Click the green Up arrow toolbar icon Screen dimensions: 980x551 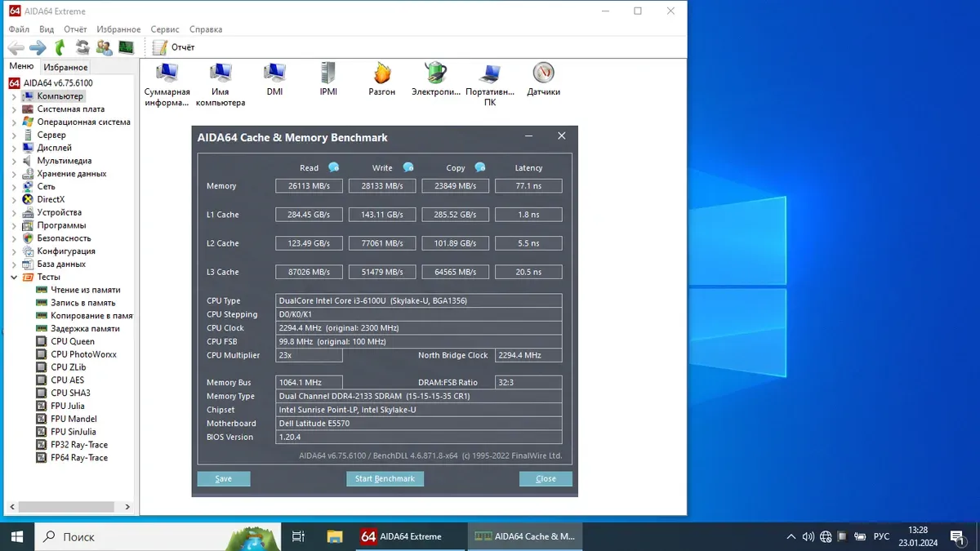click(60, 47)
